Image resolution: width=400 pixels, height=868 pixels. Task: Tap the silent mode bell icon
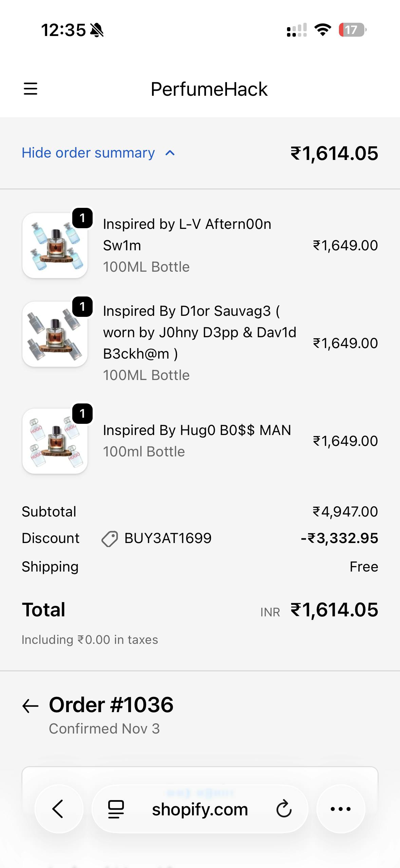click(97, 30)
